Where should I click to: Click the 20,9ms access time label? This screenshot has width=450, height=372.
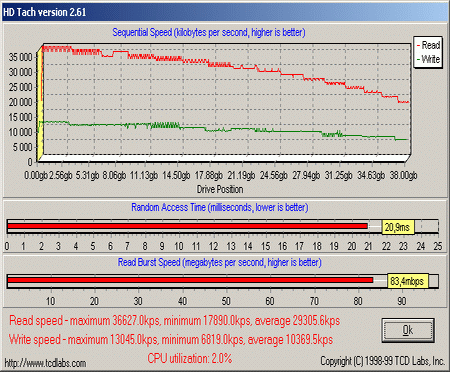(x=397, y=227)
